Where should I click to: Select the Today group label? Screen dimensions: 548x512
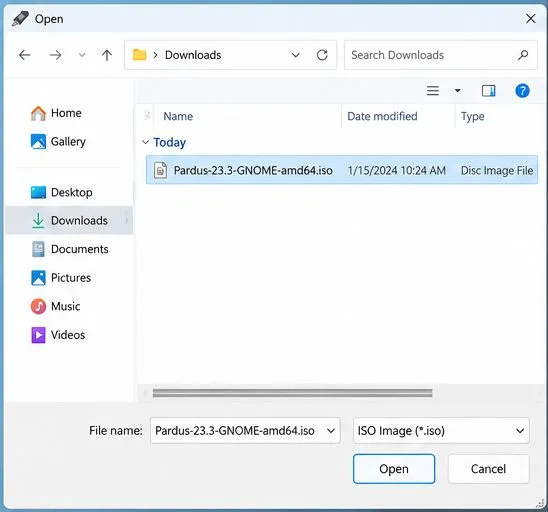[170, 142]
